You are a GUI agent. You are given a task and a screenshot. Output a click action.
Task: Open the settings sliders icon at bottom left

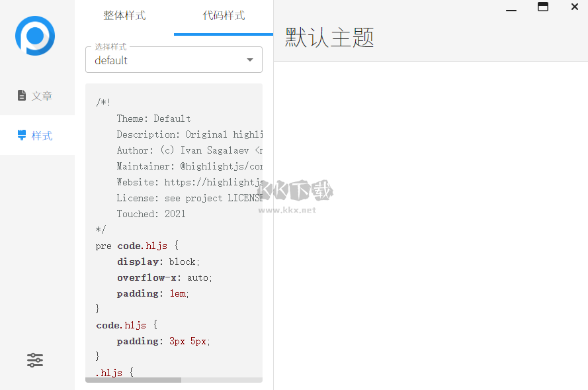(34, 360)
